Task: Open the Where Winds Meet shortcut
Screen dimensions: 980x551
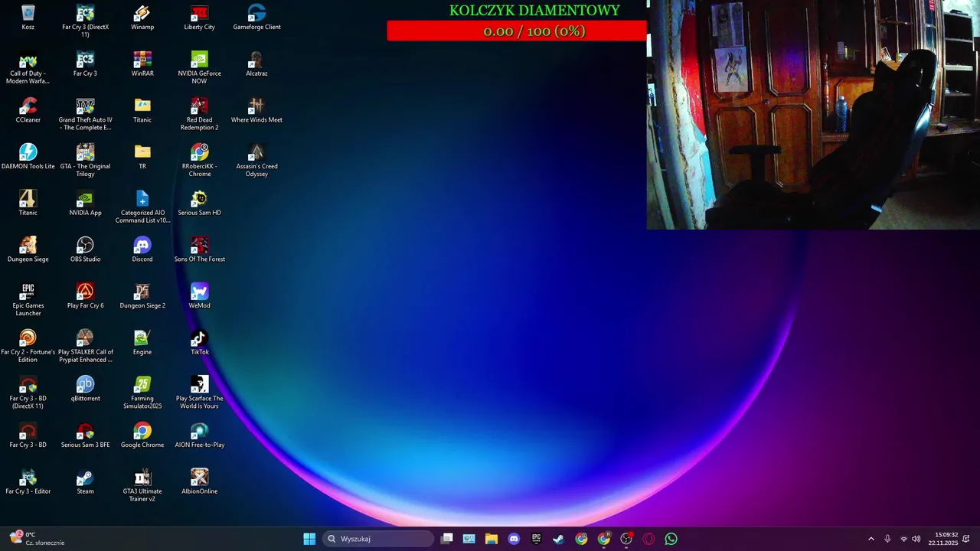Action: (256, 111)
